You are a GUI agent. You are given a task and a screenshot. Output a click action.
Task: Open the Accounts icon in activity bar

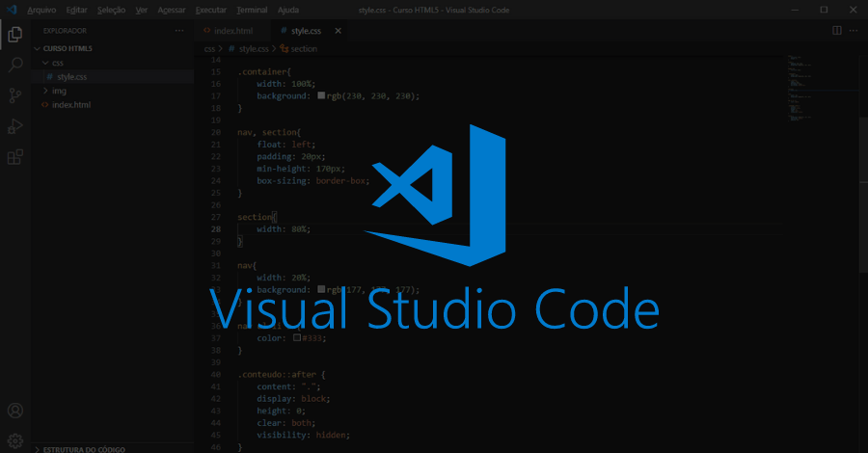point(14,411)
